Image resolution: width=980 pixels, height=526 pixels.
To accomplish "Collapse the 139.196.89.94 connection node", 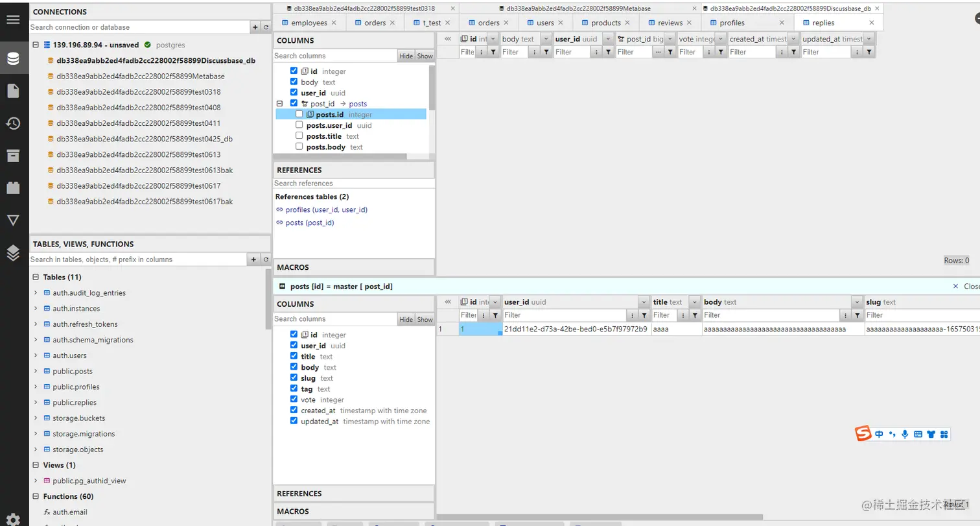I will click(36, 45).
